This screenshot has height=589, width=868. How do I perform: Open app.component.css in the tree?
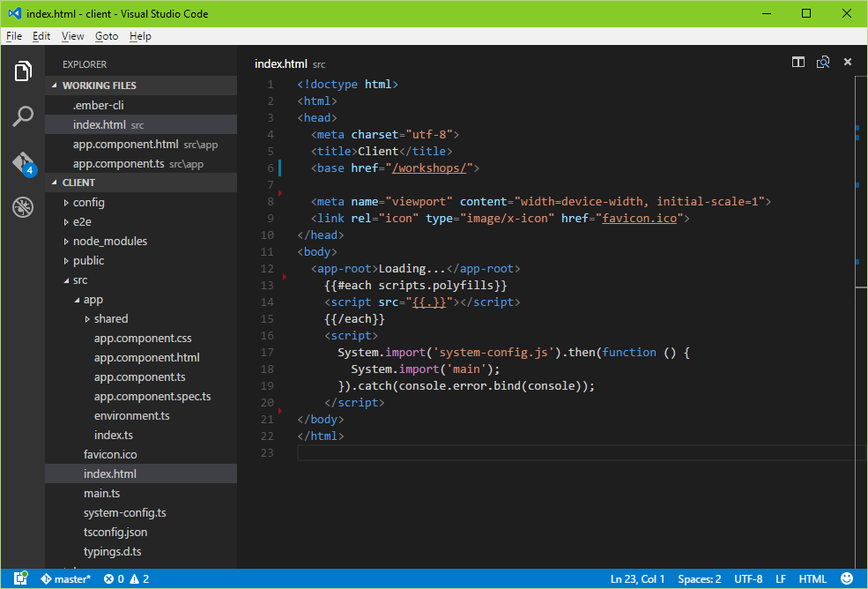[143, 338]
